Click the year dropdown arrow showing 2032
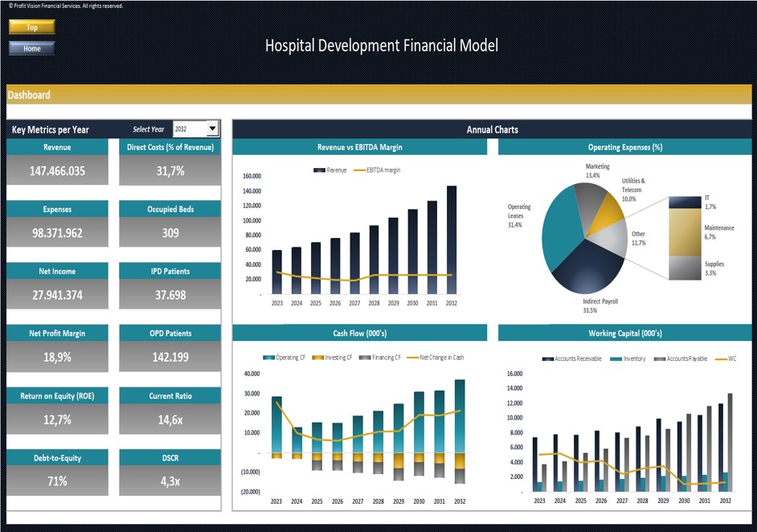757x532 pixels. click(x=212, y=128)
